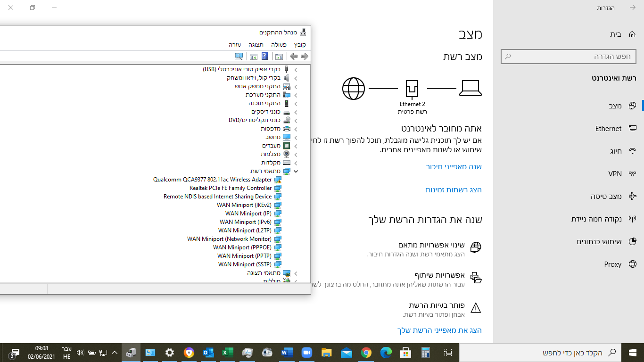Select WAN Miniport (PPTP) device
Viewport: 644px width, 362px height.
coord(245,256)
